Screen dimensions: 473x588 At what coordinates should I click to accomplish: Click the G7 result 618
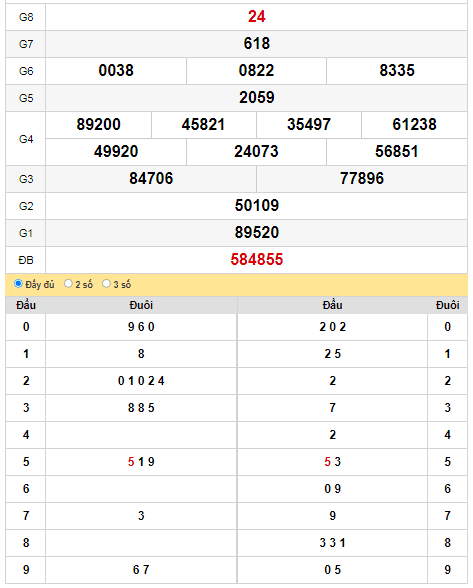257,44
